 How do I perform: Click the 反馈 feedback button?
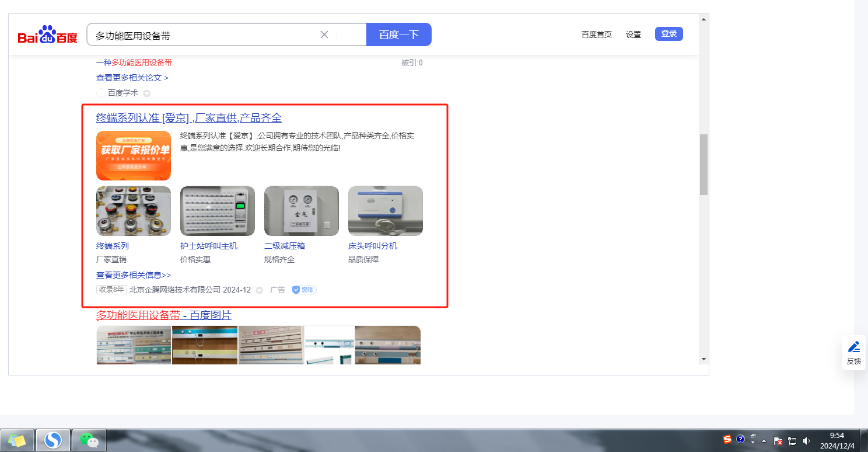(854, 353)
